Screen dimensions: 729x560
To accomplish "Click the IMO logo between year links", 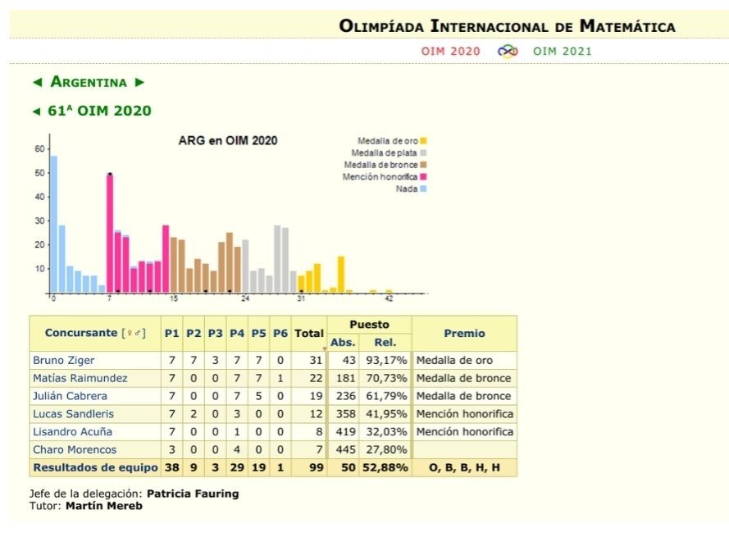I will pos(508,51).
